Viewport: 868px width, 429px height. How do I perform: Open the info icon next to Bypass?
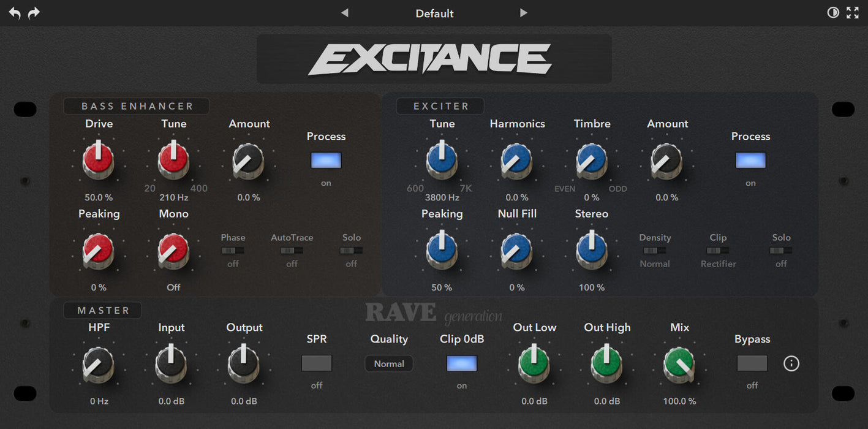[x=791, y=363]
